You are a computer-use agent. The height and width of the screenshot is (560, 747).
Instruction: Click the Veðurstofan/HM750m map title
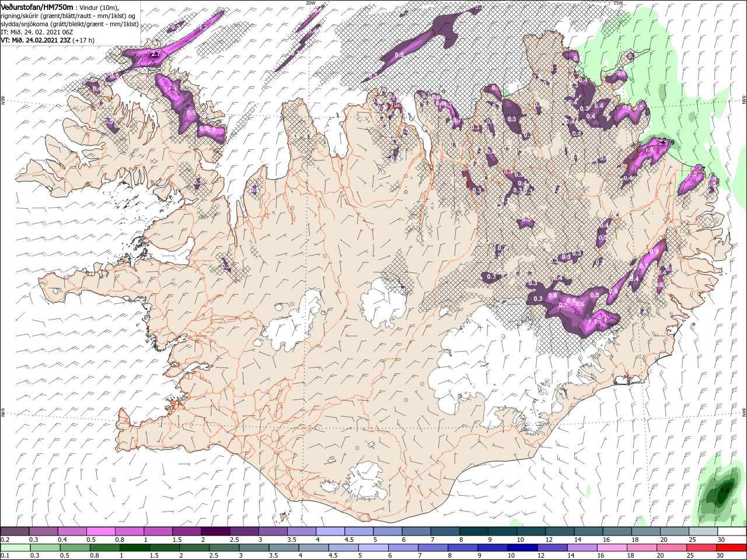(x=37, y=6)
